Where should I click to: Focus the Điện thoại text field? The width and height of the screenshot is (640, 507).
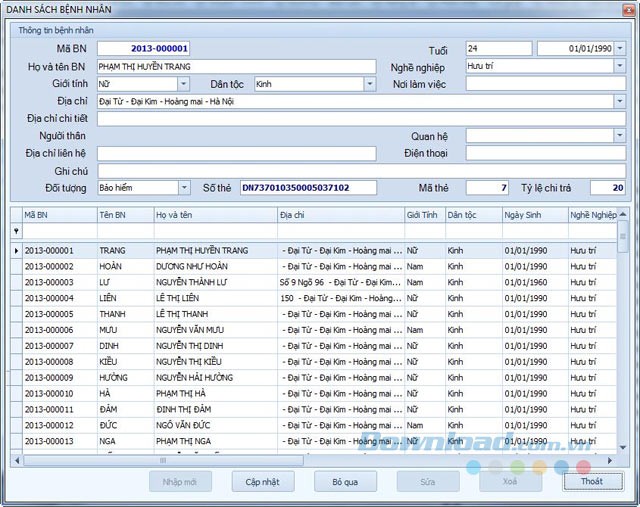point(545,153)
